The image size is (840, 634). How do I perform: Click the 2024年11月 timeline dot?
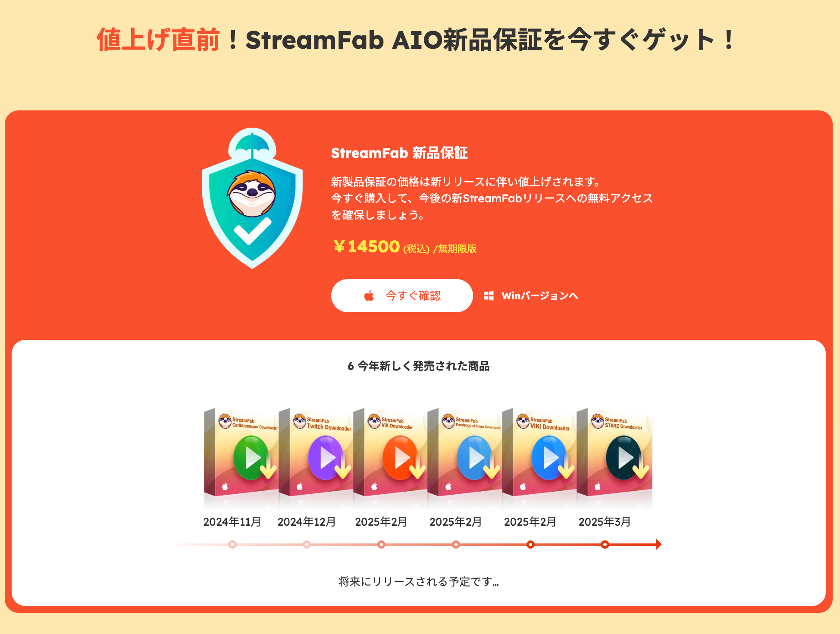tap(232, 544)
